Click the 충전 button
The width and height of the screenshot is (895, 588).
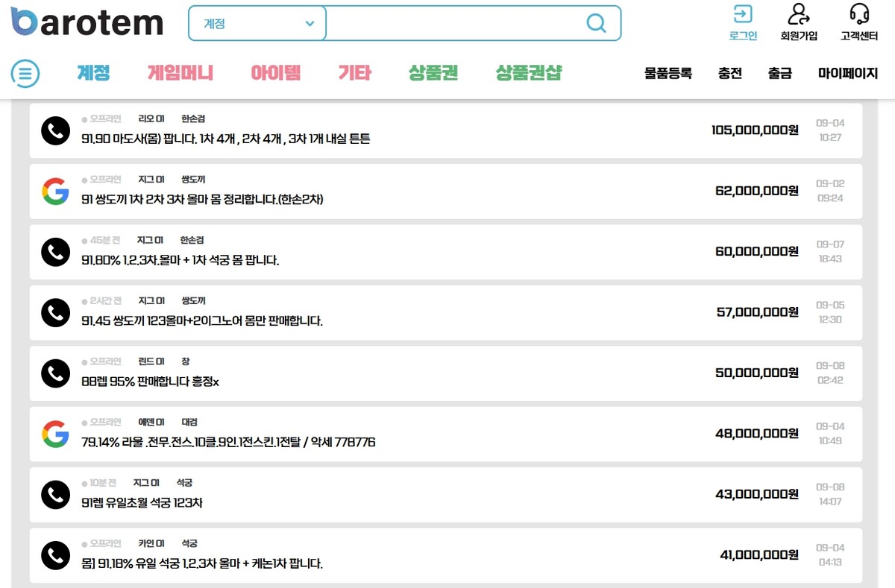(729, 73)
